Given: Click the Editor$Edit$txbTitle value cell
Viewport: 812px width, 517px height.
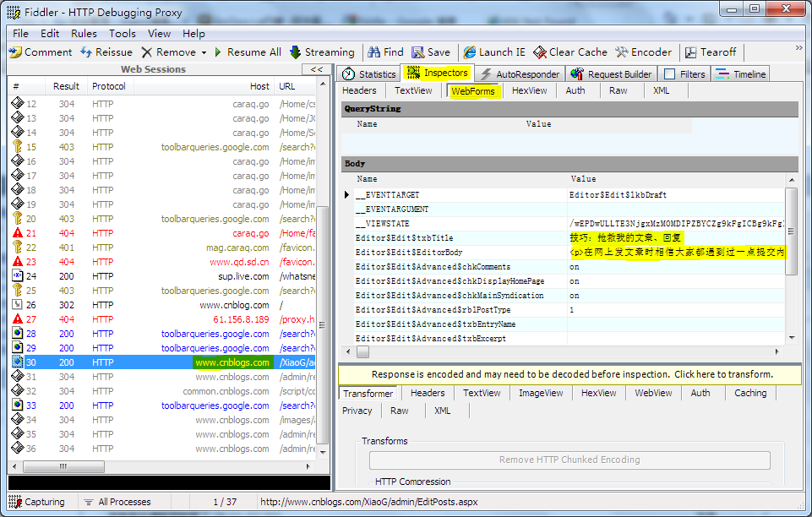Looking at the screenshot, I should [x=676, y=238].
